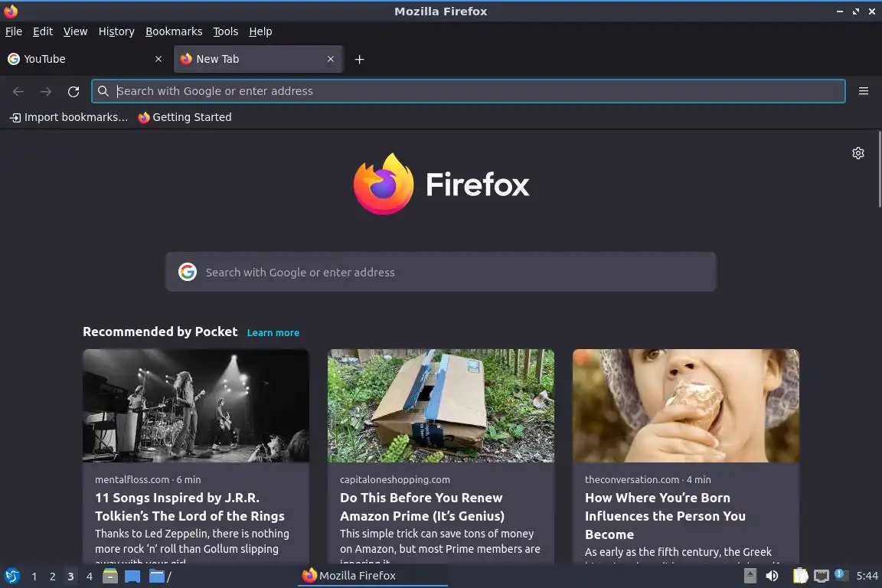882x588 pixels.
Task: Close the YouTube tab
Action: point(158,59)
